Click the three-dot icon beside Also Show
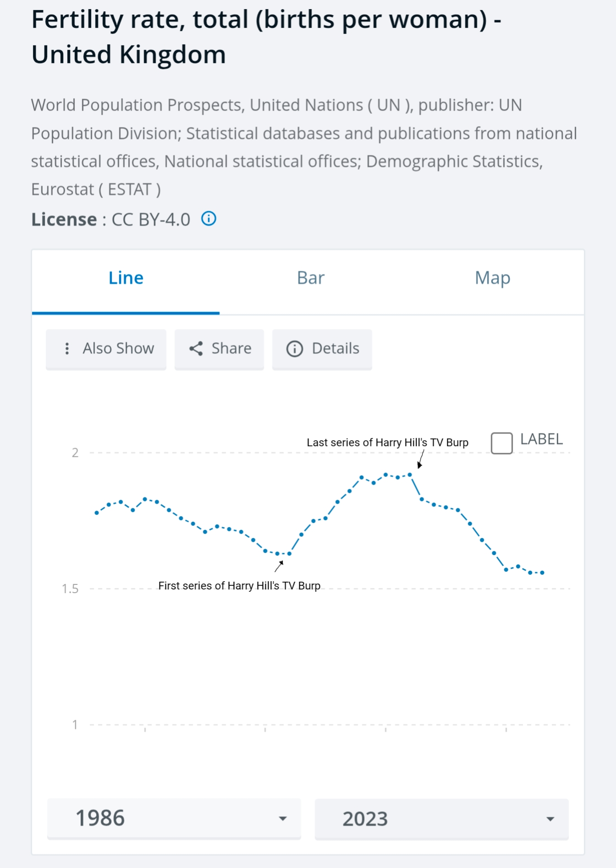 (x=67, y=349)
